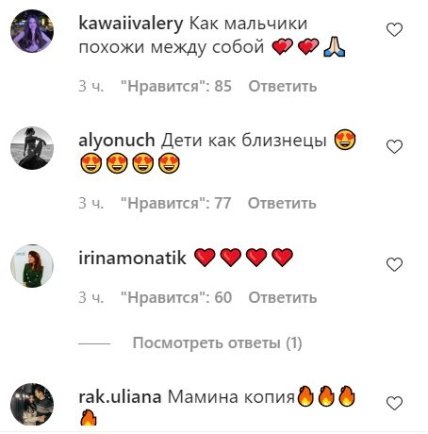This screenshot has height=434, width=428.
Task: View the 77 likes on alyonuch's comment
Action: (175, 203)
